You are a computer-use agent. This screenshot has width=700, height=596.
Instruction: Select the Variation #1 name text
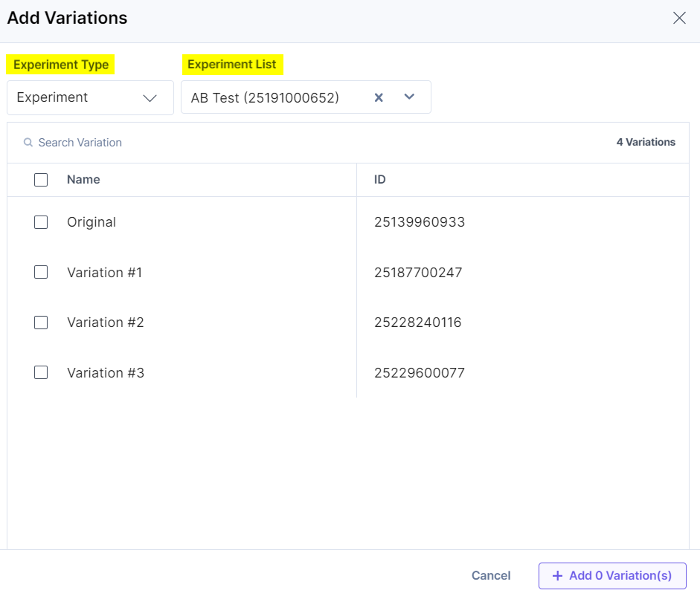point(105,272)
